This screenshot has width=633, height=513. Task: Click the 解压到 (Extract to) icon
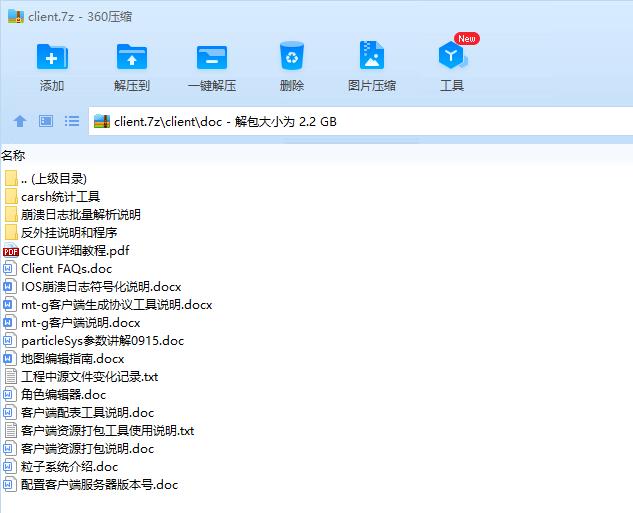tap(132, 58)
